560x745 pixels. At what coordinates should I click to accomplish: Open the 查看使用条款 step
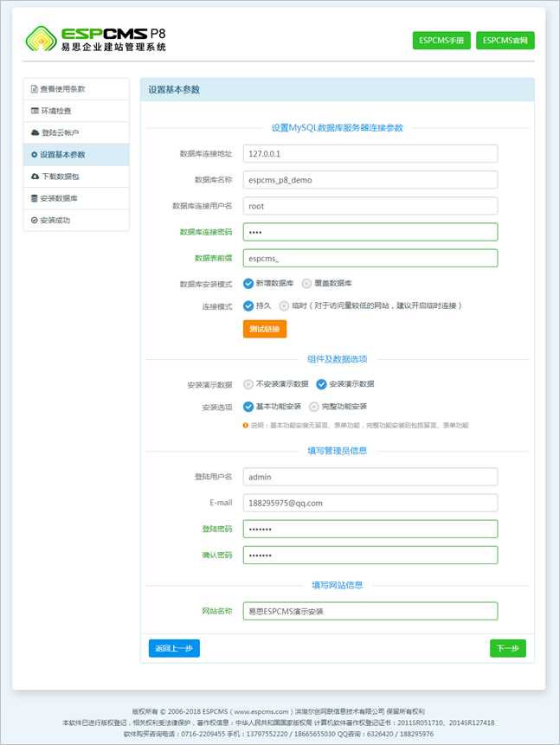(76, 89)
